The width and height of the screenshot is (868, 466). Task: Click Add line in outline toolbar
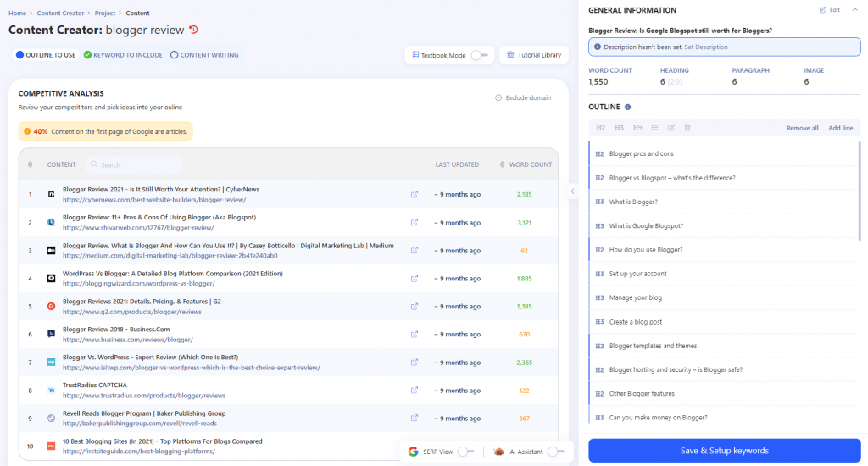coord(840,129)
